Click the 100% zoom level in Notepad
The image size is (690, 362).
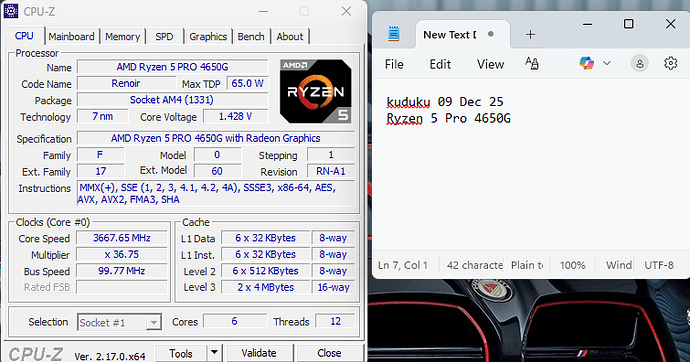(573, 265)
